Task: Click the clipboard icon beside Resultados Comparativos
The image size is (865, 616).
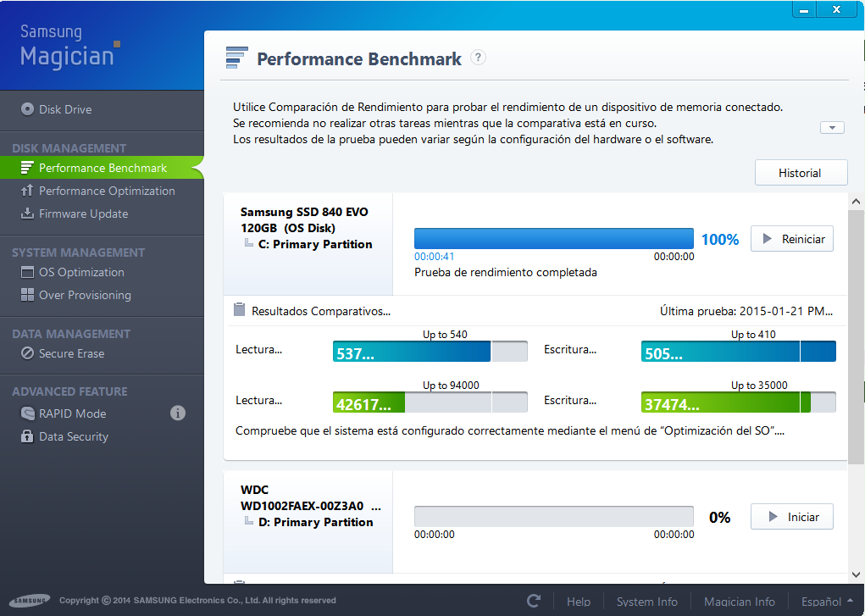Action: tap(240, 309)
